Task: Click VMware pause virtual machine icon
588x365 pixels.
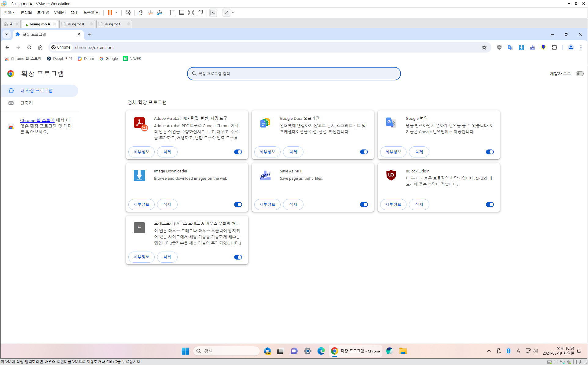Action: click(110, 13)
